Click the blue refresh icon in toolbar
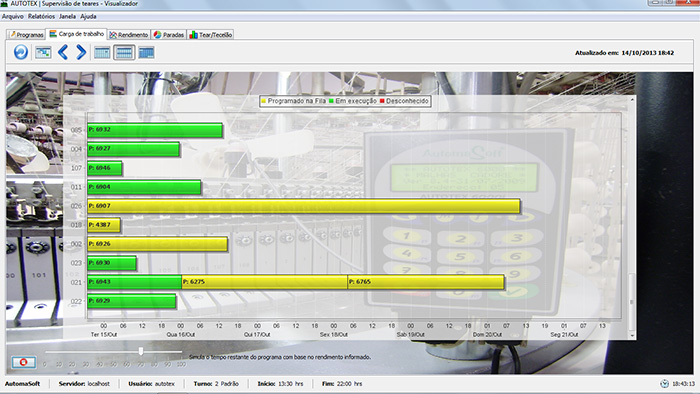 21,52
